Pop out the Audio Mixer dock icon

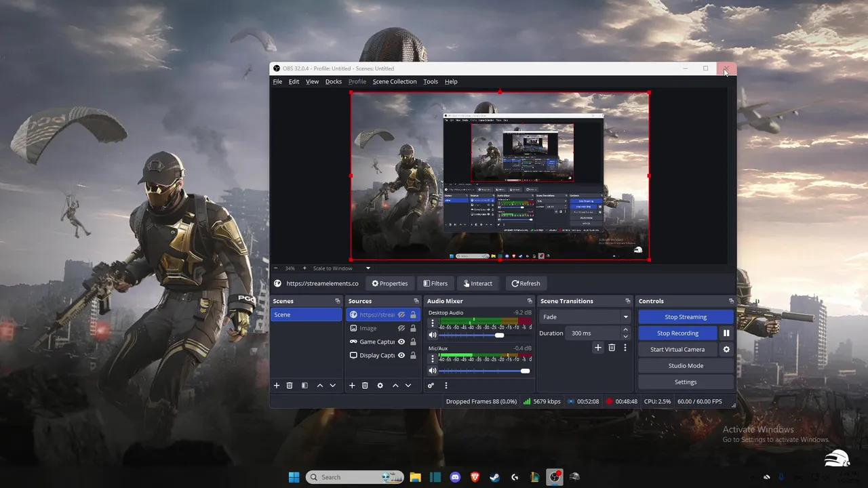[x=530, y=301]
